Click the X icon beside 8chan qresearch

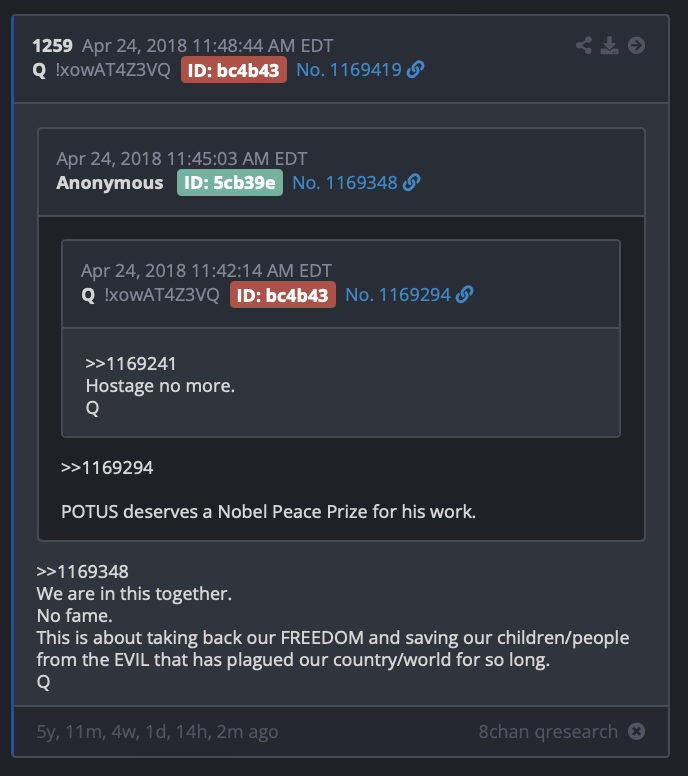637,731
